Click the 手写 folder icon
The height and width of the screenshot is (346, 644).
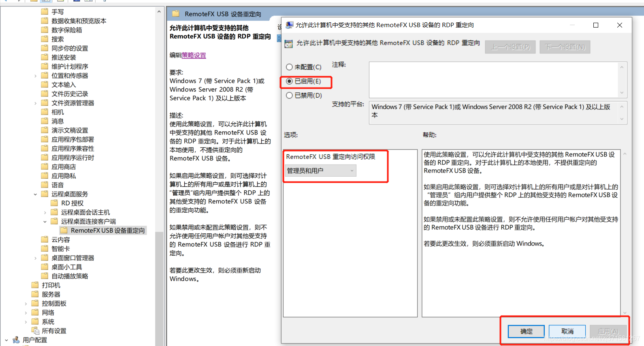tap(45, 11)
